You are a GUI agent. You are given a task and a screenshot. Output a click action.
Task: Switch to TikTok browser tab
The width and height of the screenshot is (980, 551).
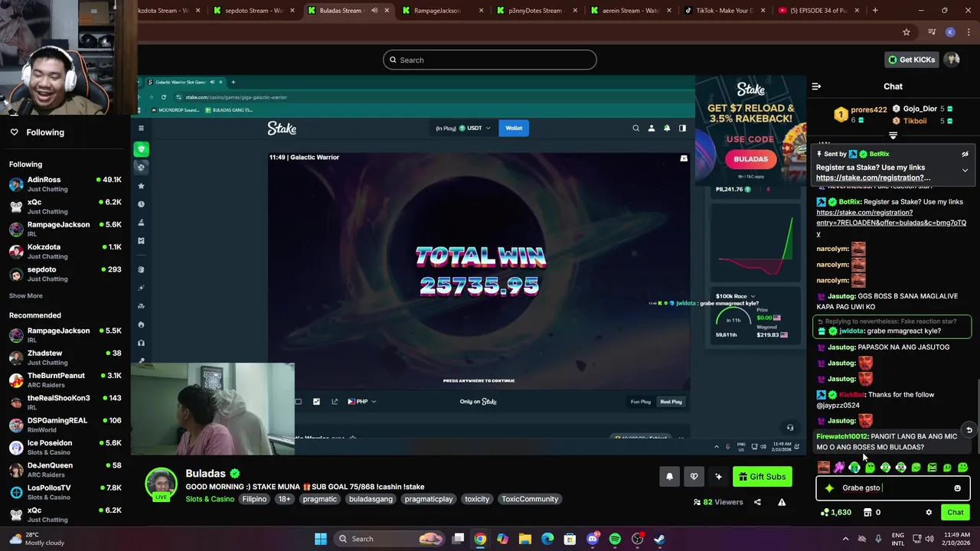coord(724,11)
